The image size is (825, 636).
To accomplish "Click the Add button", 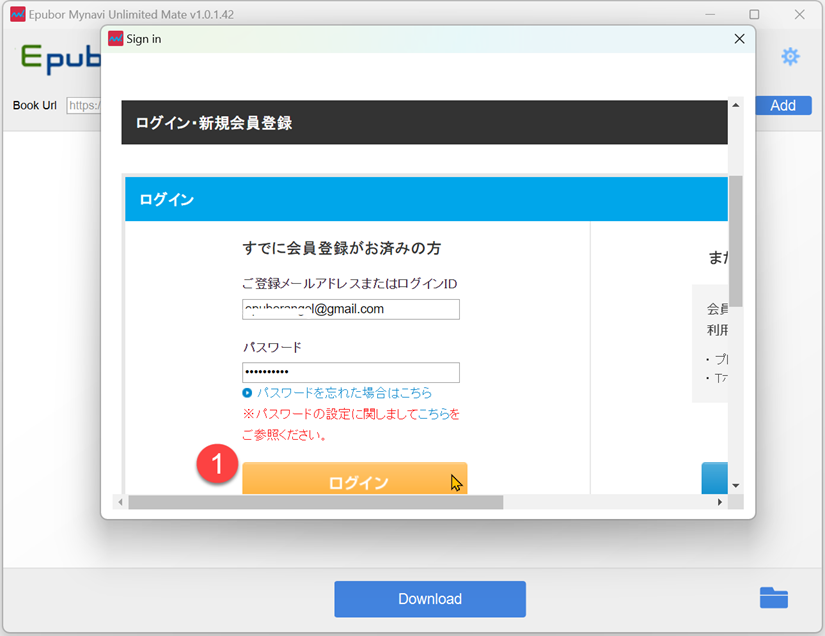I will [x=783, y=105].
